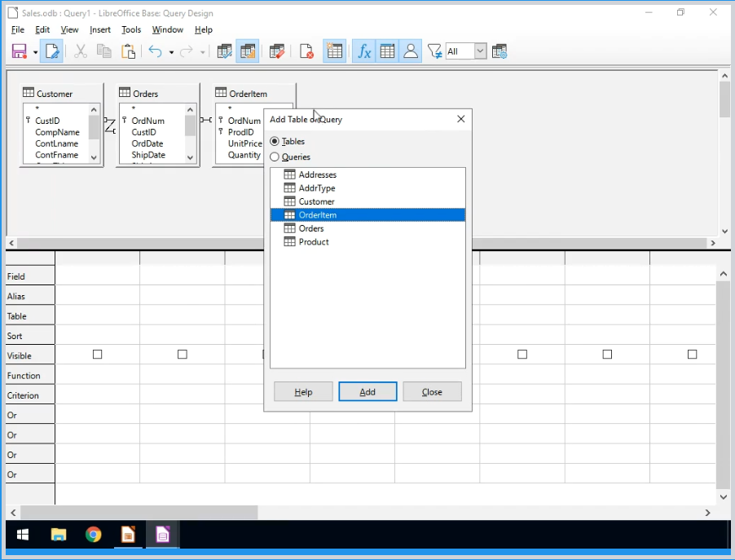Select AddrType in the table list

[x=367, y=188]
